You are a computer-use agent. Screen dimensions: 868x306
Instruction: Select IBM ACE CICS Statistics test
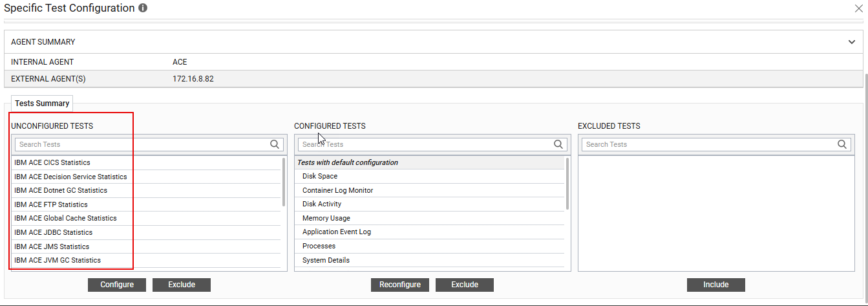(x=52, y=162)
